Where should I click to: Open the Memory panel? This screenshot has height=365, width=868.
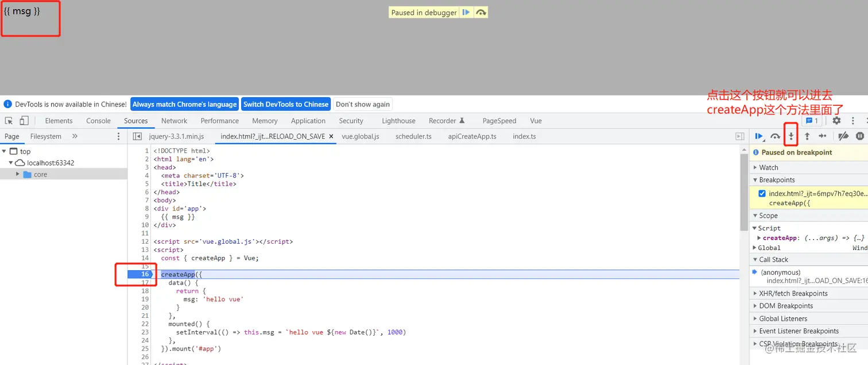[x=265, y=121]
